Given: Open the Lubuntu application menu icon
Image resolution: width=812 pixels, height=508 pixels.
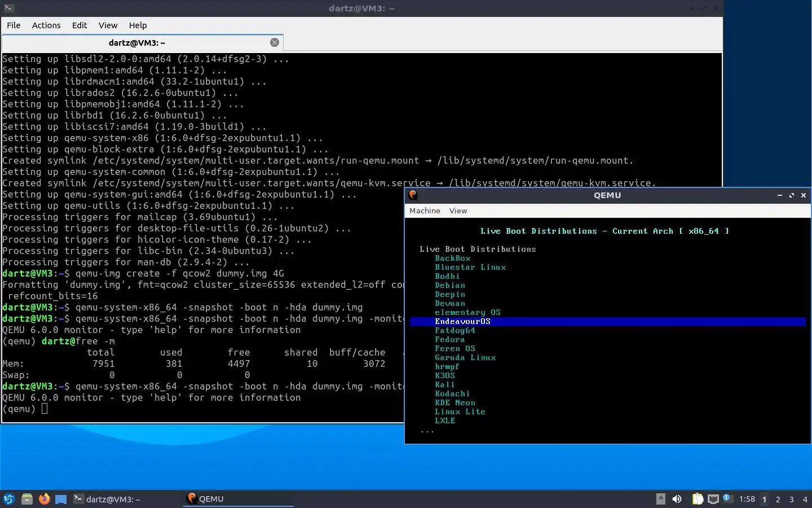Looking at the screenshot, I should (x=9, y=499).
